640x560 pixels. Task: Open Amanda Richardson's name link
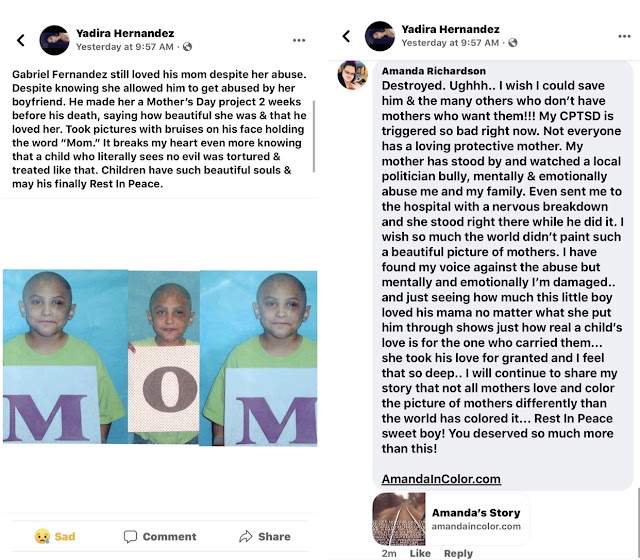pyautogui.click(x=433, y=71)
